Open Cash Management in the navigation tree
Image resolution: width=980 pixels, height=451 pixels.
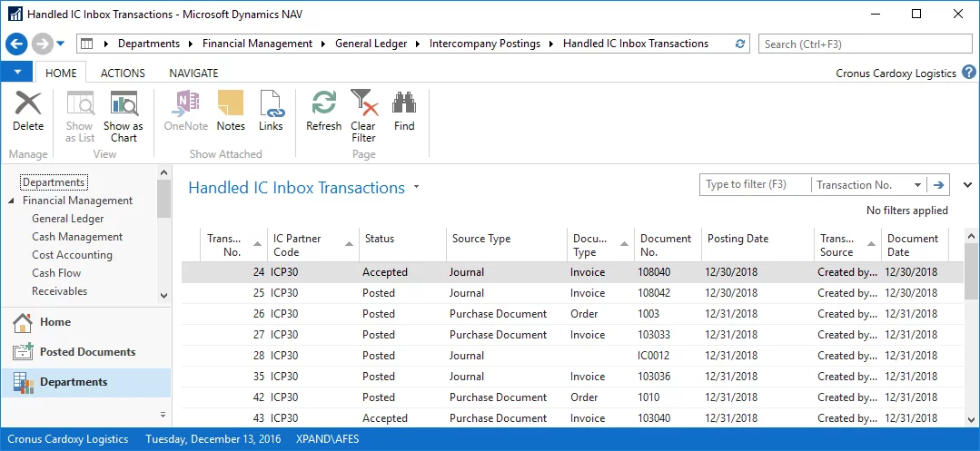[77, 237]
